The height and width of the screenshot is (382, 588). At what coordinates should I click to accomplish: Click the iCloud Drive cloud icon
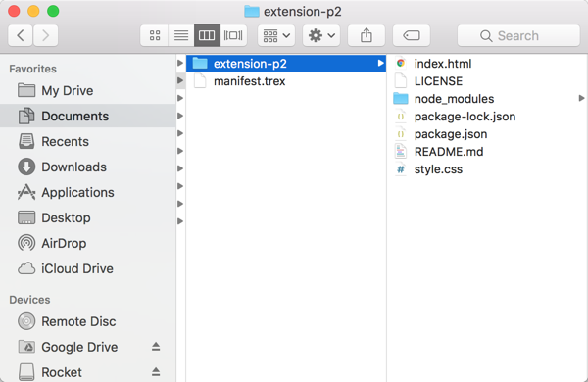[26, 268]
